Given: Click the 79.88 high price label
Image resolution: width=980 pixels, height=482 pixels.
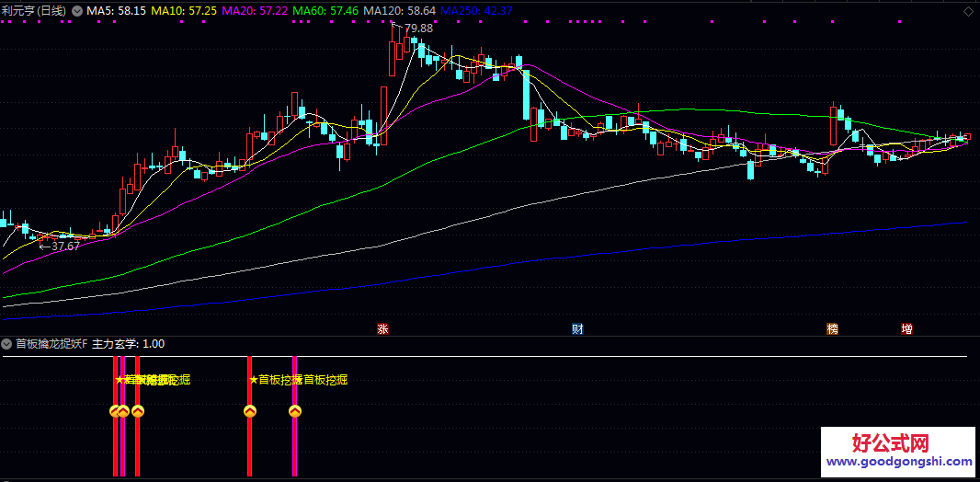Looking at the screenshot, I should 418,29.
